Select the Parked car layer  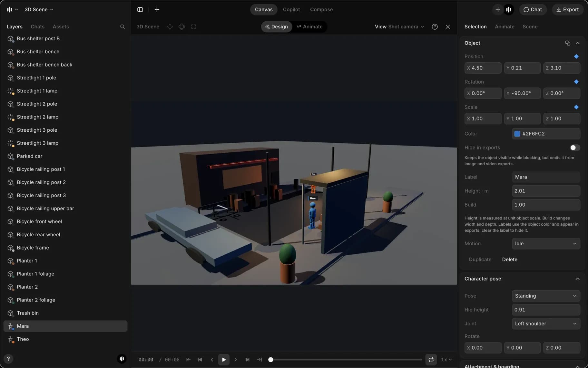point(65,156)
